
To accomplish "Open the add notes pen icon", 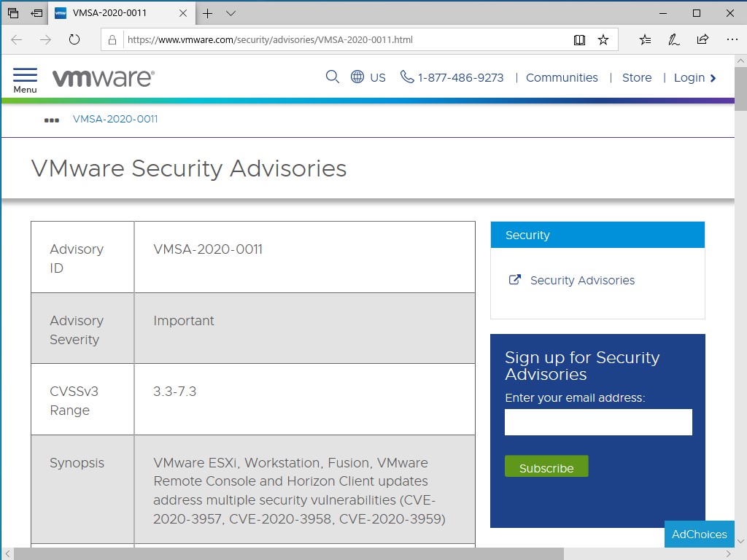I will click(x=674, y=40).
